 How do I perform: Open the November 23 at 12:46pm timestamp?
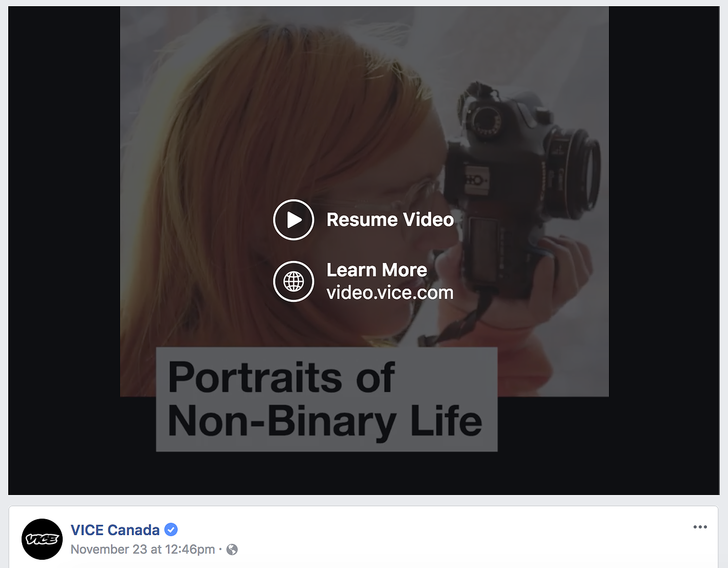143,549
